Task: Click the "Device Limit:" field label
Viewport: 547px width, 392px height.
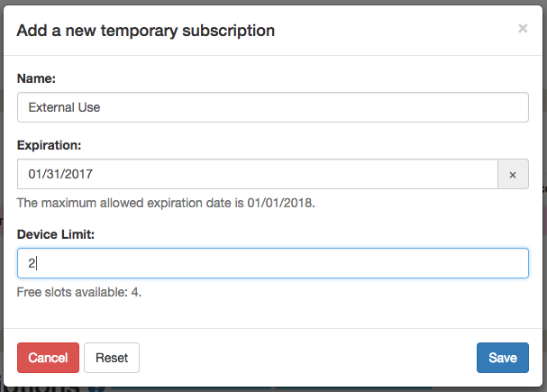Action: 56,234
